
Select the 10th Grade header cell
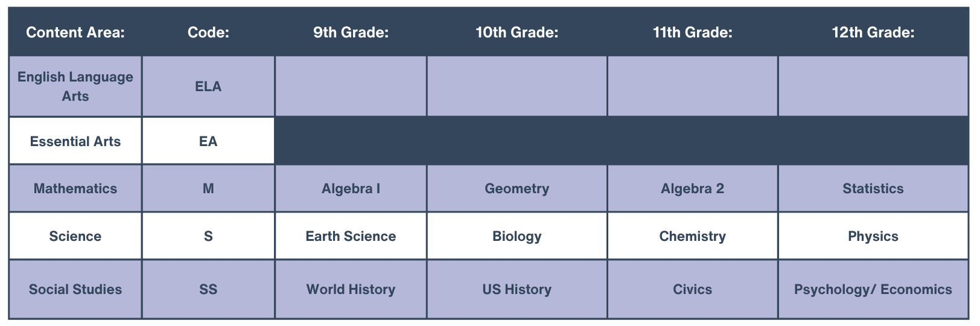pyautogui.click(x=517, y=33)
